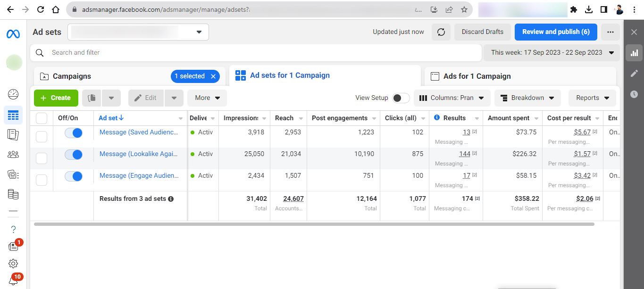644x289 pixels.
Task: Open the three-dot more options button
Action: click(x=611, y=32)
